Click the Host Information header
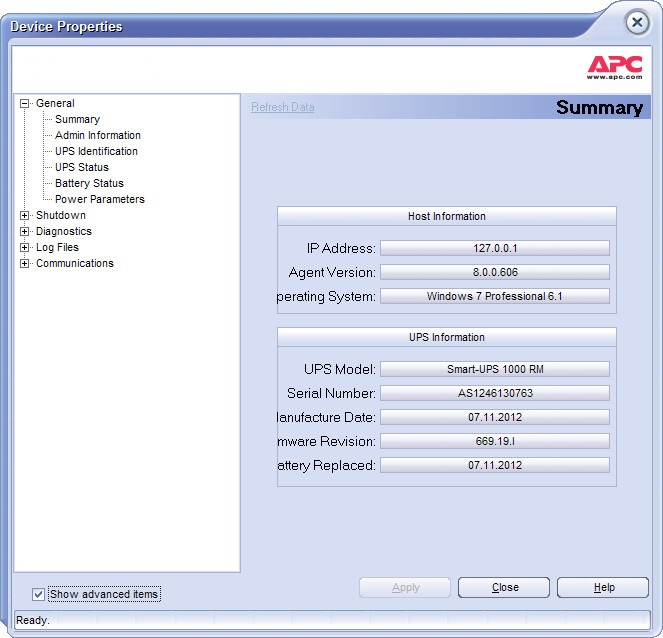The width and height of the screenshot is (663, 638). 447,216
